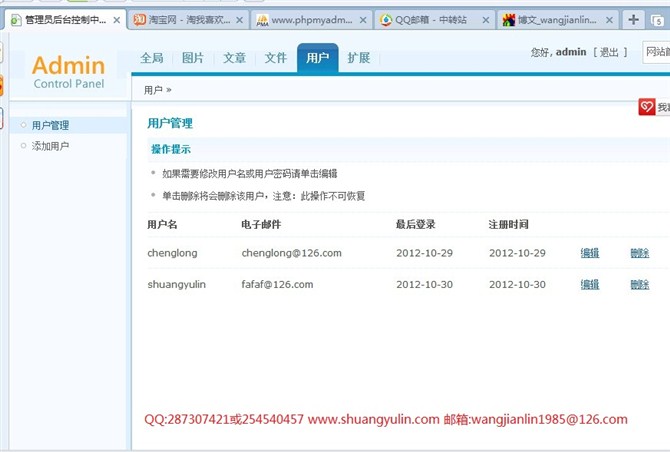Close the 管理员后台控制中 browser tab
Image resolution: width=670 pixels, height=452 pixels.
117,20
